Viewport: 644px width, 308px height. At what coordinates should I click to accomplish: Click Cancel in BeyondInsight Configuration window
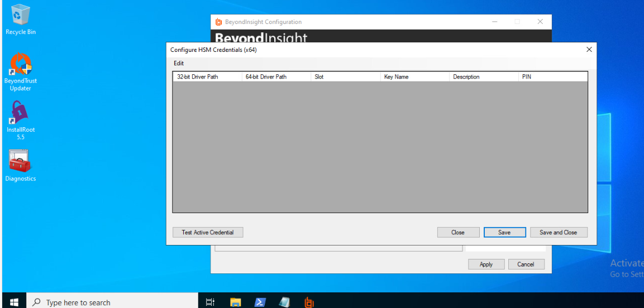tap(526, 264)
